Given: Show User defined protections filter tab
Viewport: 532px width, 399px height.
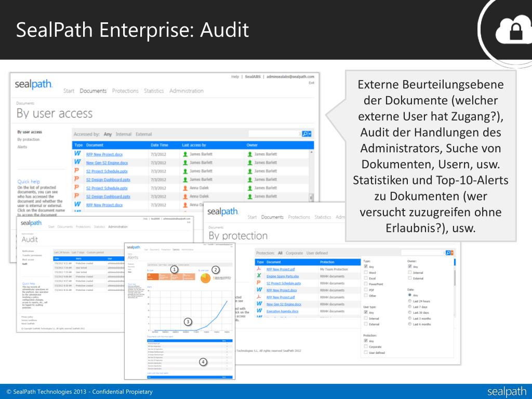Looking at the screenshot, I should [317, 253].
